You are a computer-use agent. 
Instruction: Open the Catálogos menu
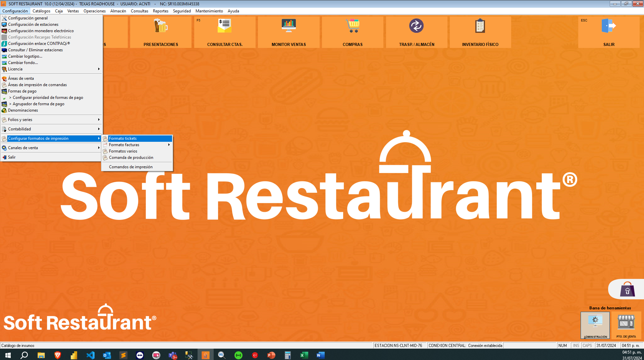pyautogui.click(x=42, y=11)
